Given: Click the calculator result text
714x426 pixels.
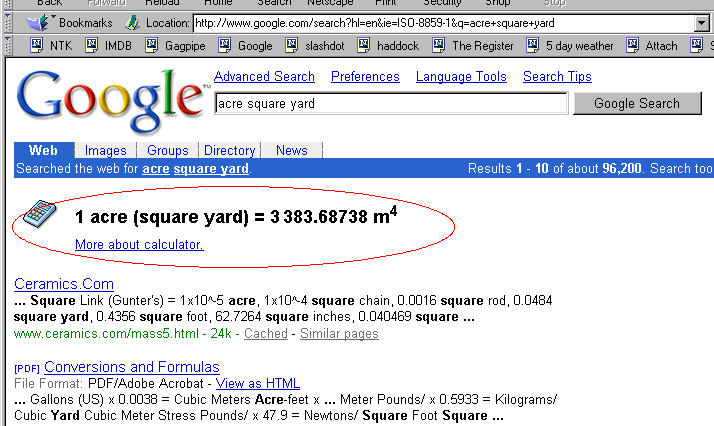Looking at the screenshot, I should (236, 216).
